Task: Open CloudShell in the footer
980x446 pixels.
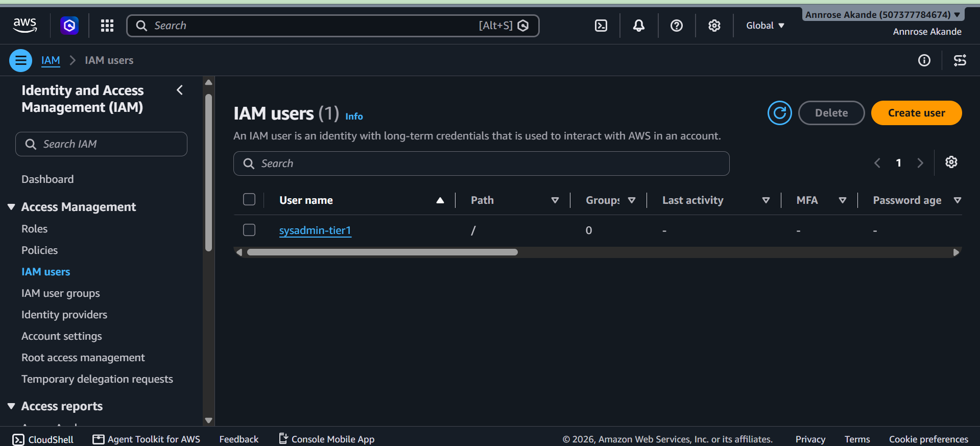Action: (43, 439)
